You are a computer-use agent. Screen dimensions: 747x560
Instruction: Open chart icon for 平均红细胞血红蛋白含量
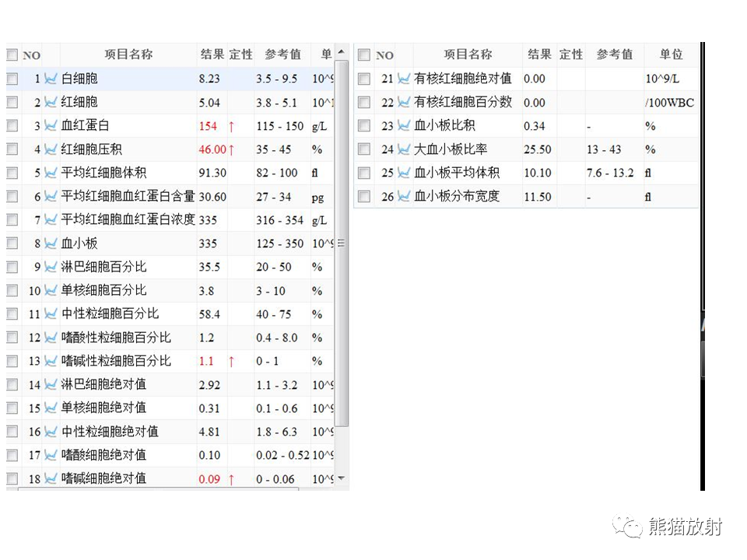pyautogui.click(x=51, y=196)
